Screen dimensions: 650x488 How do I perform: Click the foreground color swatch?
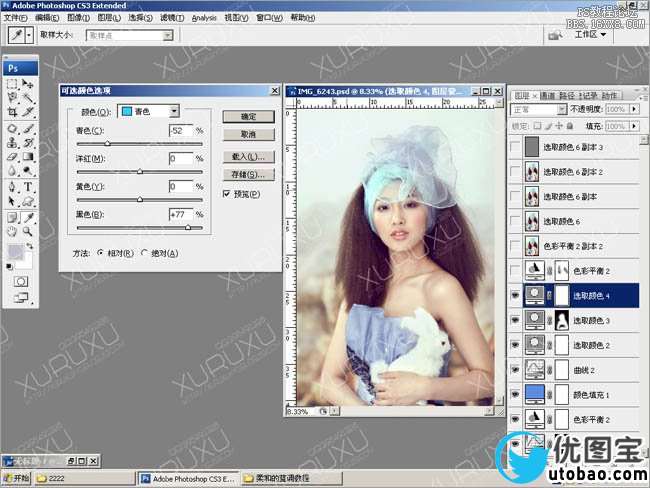coord(15,251)
